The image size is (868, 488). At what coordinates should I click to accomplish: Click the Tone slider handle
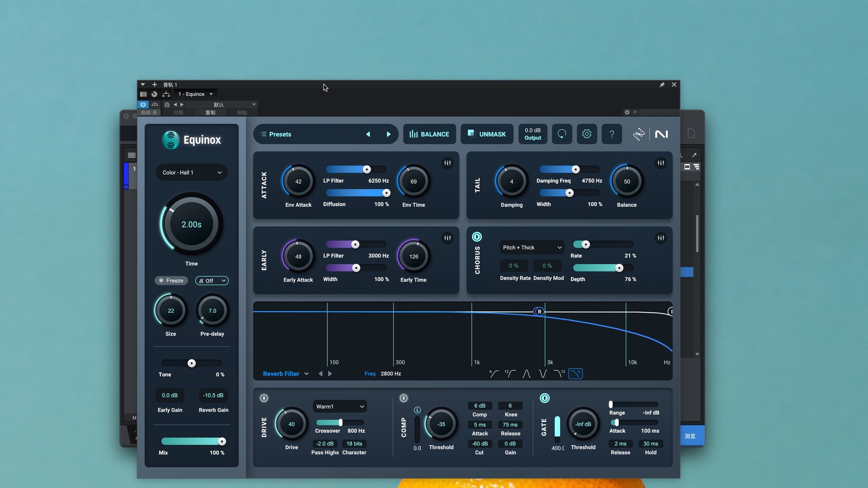point(192,364)
